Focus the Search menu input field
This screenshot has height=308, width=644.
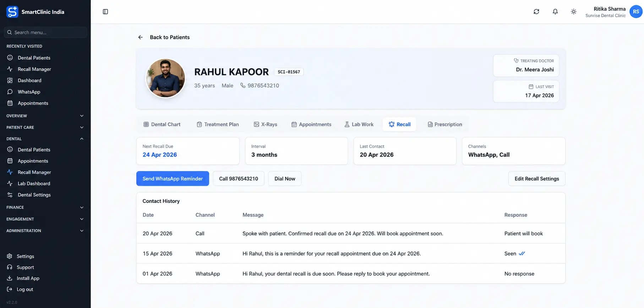(45, 32)
